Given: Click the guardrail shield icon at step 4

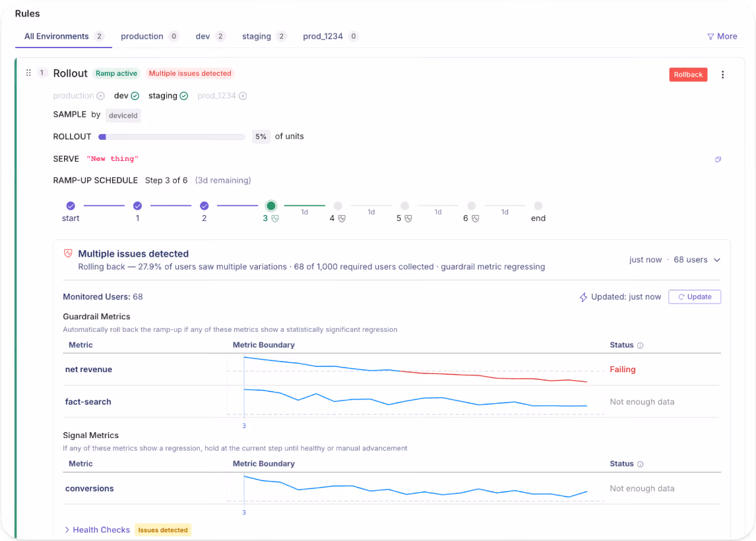Looking at the screenshot, I should (342, 218).
